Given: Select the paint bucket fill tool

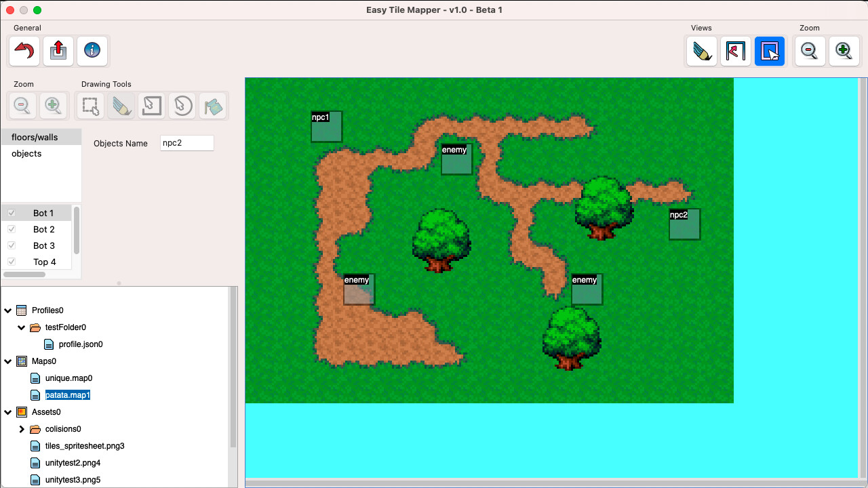Looking at the screenshot, I should [x=213, y=106].
